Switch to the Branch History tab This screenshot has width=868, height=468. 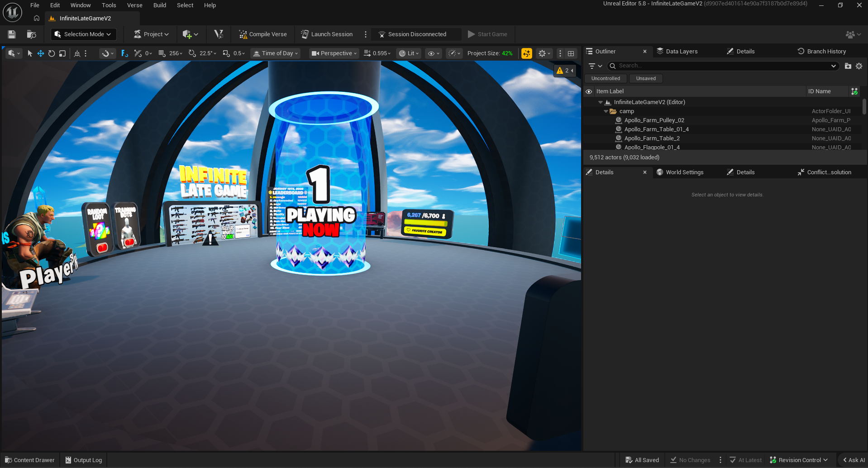822,52
